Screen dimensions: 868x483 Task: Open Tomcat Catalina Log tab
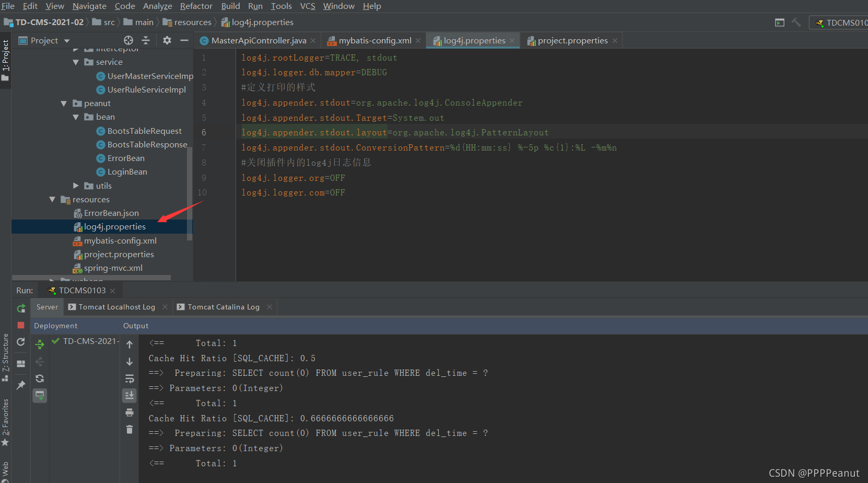pyautogui.click(x=224, y=307)
